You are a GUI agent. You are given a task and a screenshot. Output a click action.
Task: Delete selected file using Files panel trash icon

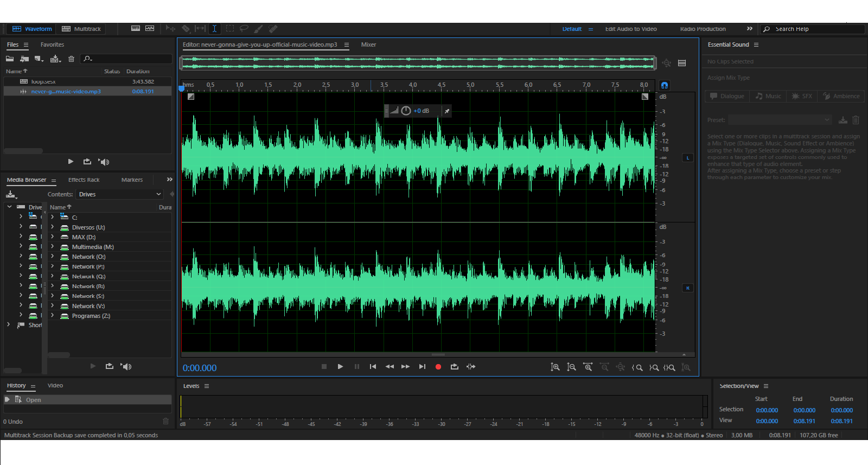(x=71, y=59)
